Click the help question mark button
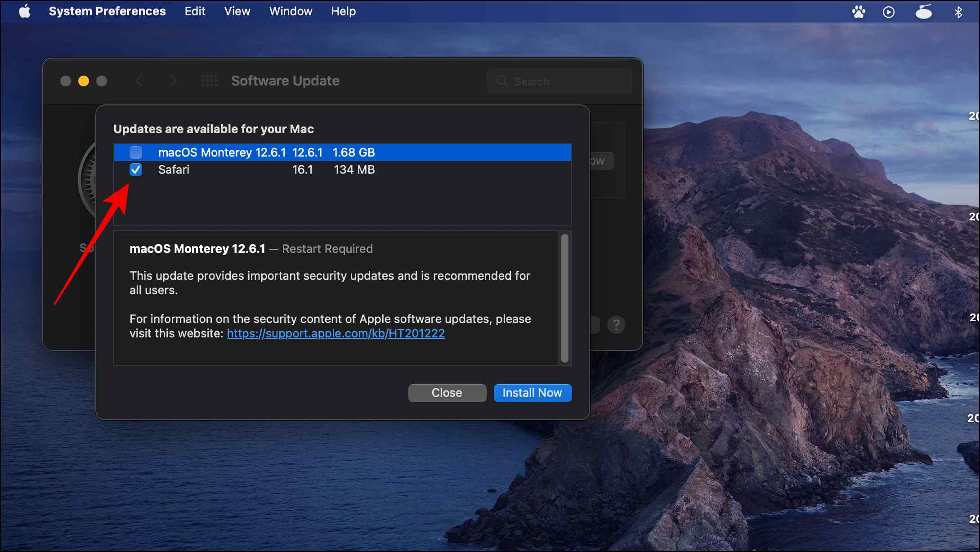The image size is (980, 552). coord(616,324)
